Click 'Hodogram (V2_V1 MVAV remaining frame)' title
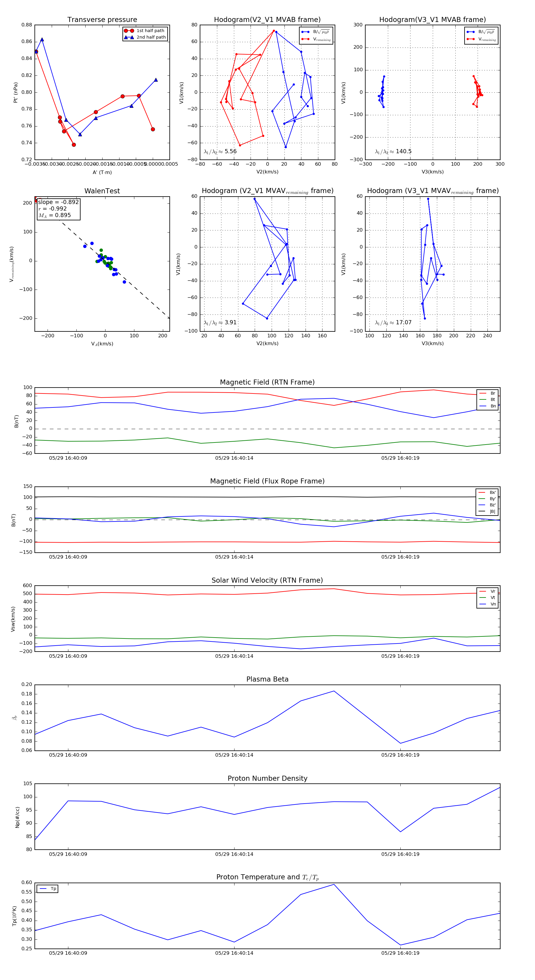535x980 pixels. pyautogui.click(x=267, y=191)
